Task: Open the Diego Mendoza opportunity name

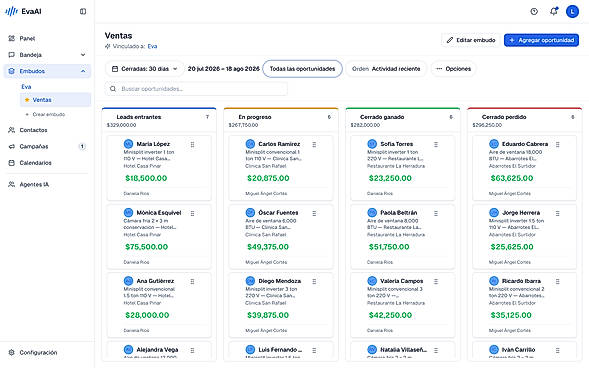Action: coord(279,281)
